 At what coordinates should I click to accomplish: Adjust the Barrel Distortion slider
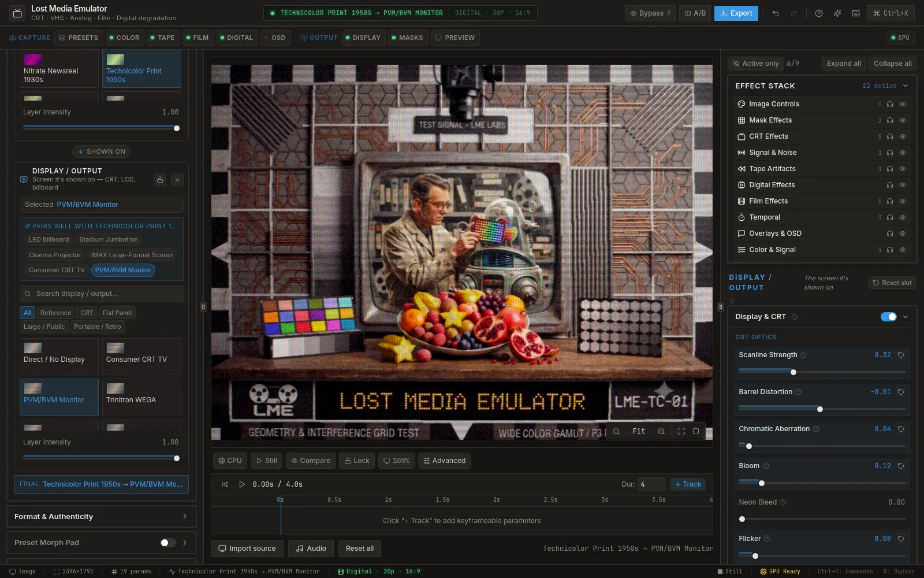coord(822,409)
